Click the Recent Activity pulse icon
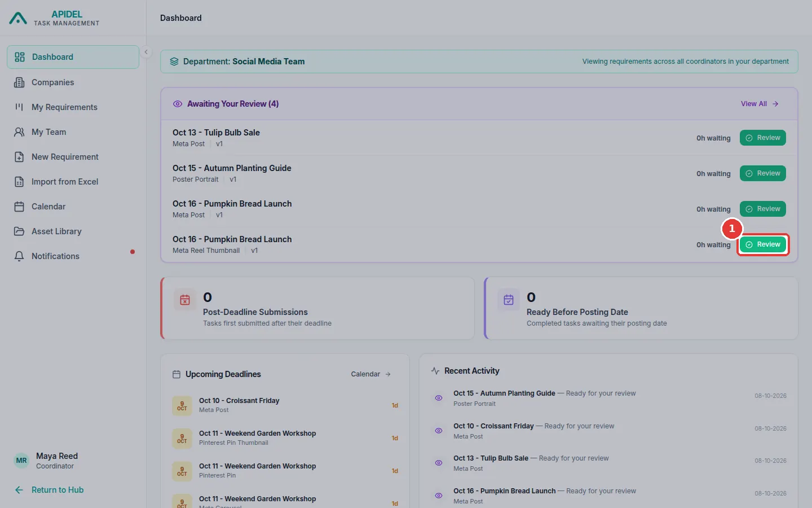The height and width of the screenshot is (508, 812). (x=435, y=371)
